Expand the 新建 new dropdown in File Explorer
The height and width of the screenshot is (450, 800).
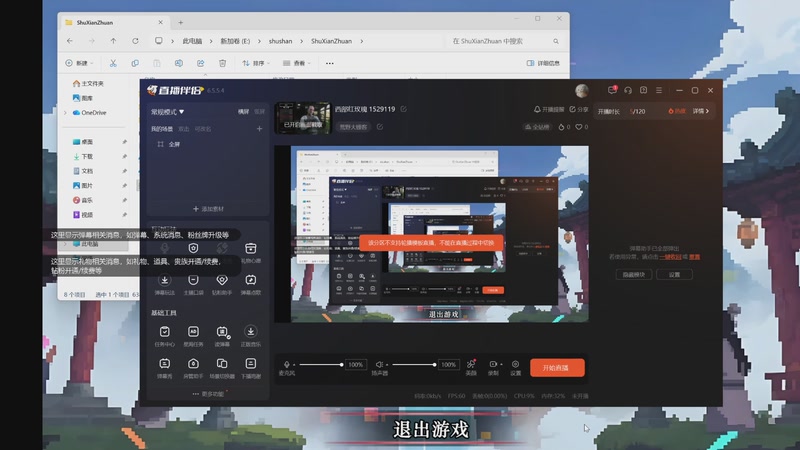coord(80,63)
